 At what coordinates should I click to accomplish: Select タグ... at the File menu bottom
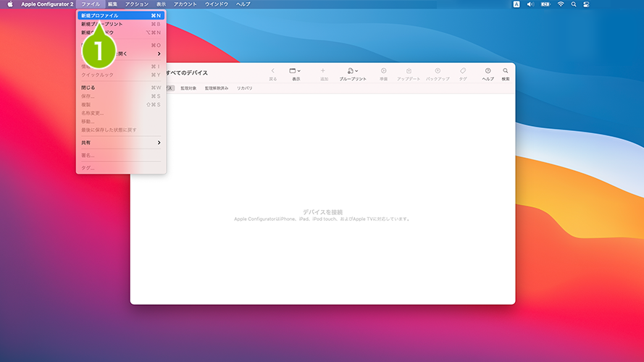[x=121, y=168]
